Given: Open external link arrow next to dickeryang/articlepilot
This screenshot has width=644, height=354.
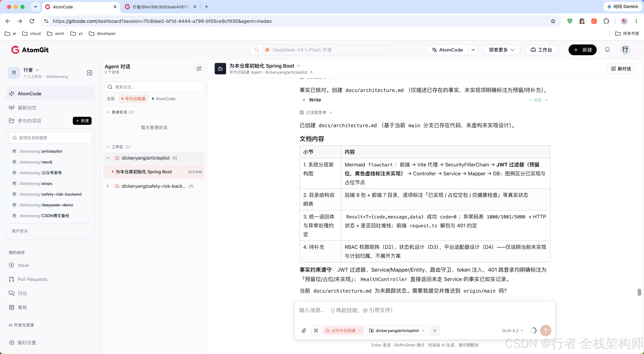Looking at the screenshot, I should (x=311, y=72).
